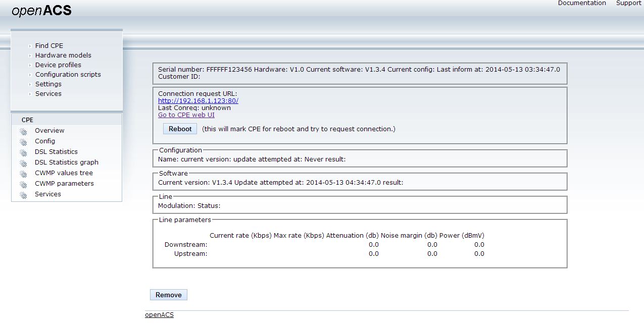644x325 pixels.
Task: Click the gear icon beside CPE Services
Action: pyautogui.click(x=23, y=195)
